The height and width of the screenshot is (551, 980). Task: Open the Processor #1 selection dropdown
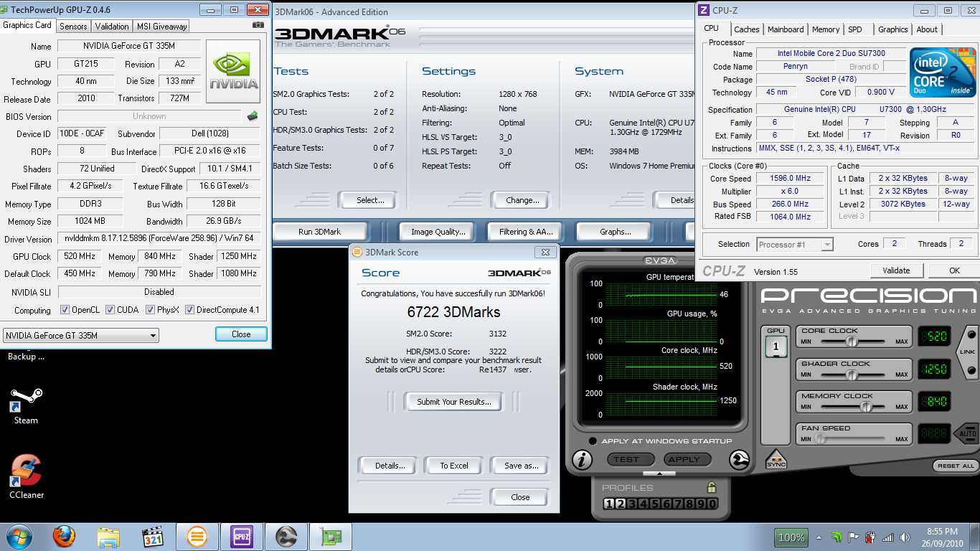(795, 245)
